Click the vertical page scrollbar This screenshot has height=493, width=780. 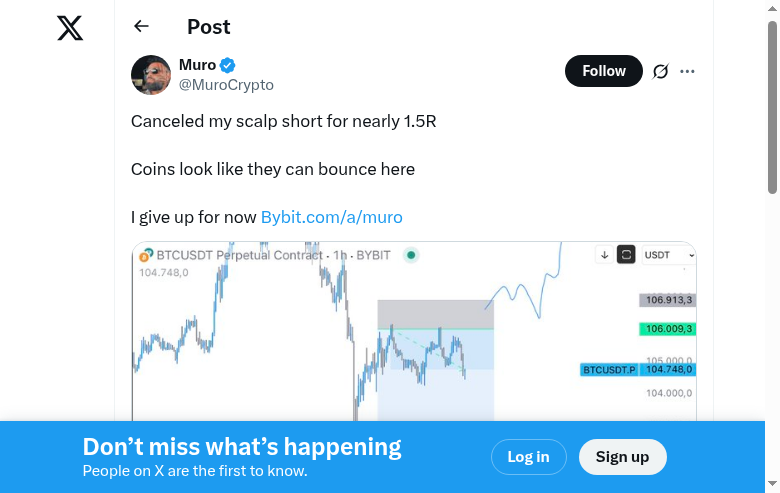pos(772,110)
